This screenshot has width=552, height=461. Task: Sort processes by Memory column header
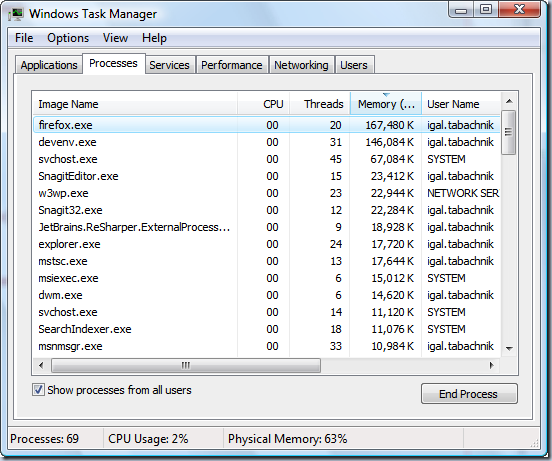click(x=386, y=104)
